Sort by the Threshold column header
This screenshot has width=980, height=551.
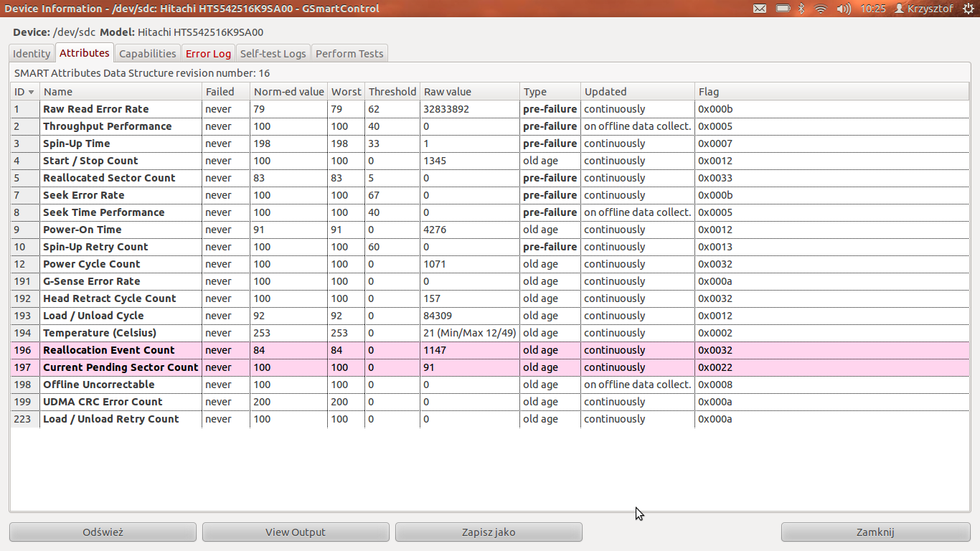392,92
